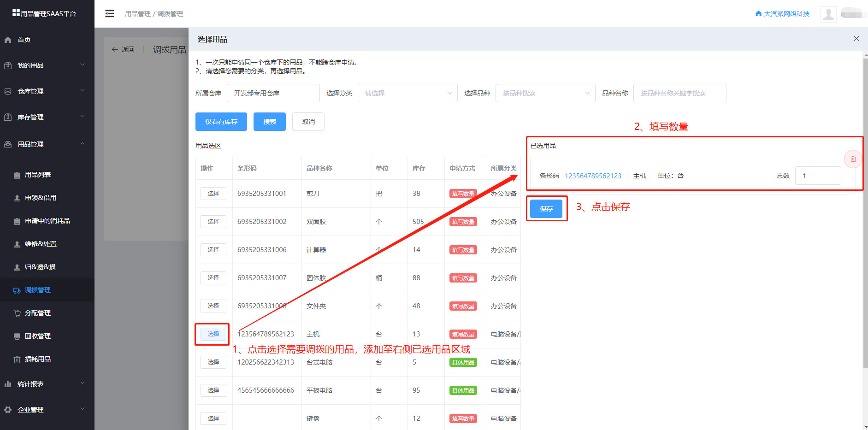
Task: Click the 库存管理 box icon
Action: click(x=8, y=117)
